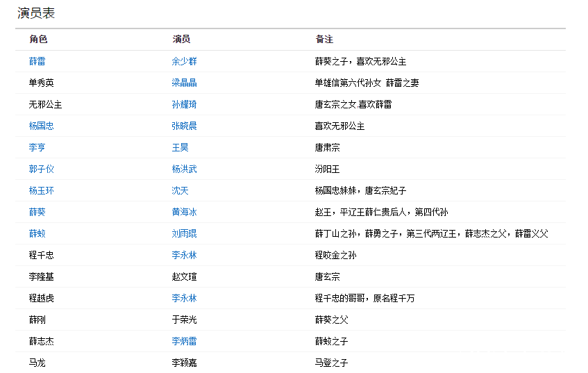Click the 演员 column header
The image size is (588, 373).
click(x=181, y=39)
